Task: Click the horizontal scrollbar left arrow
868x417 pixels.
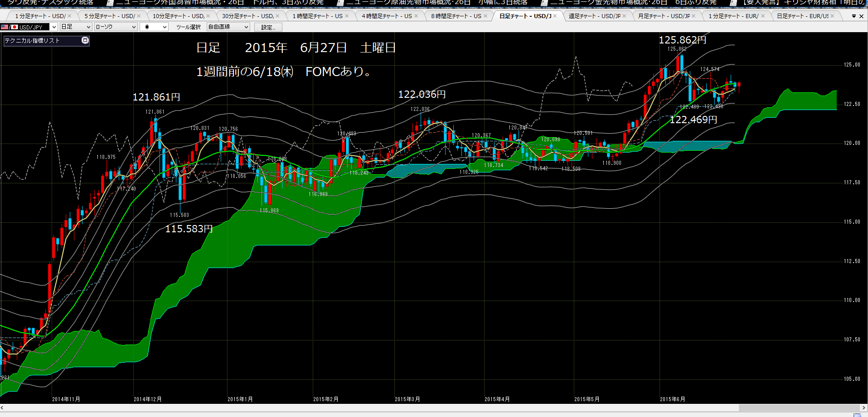Action: click(2, 407)
